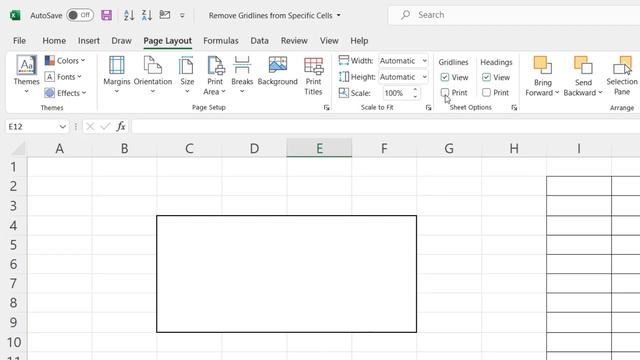Click the Print Titles button
This screenshot has width=640, height=360.
313,76
